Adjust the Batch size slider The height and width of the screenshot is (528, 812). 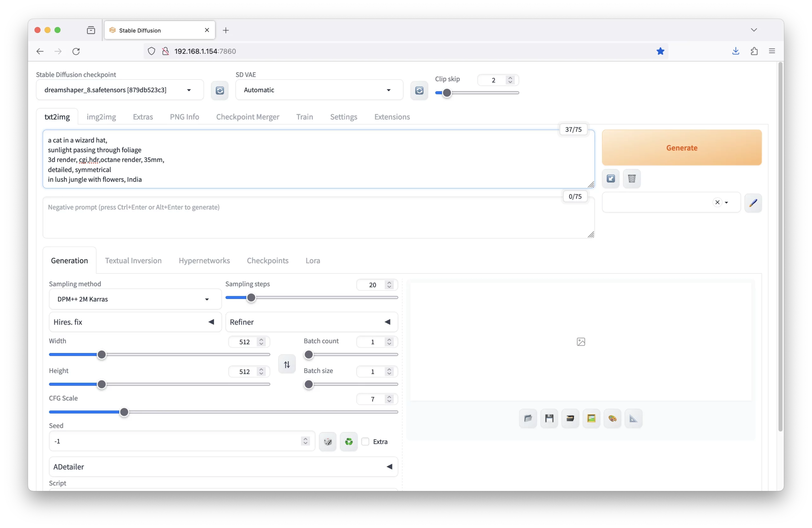click(351, 384)
